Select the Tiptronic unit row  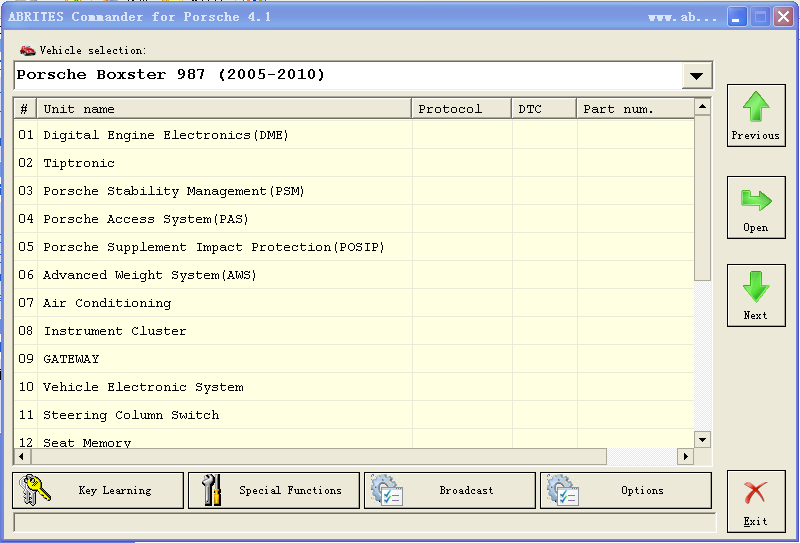pos(354,163)
